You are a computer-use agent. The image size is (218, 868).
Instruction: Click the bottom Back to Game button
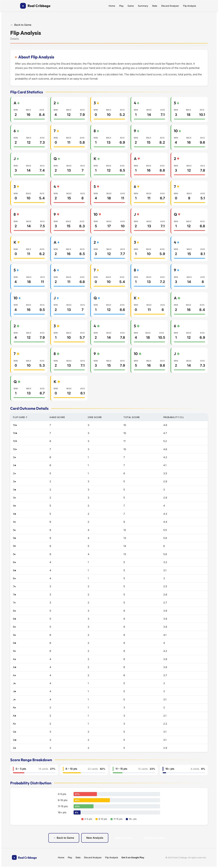point(64,837)
